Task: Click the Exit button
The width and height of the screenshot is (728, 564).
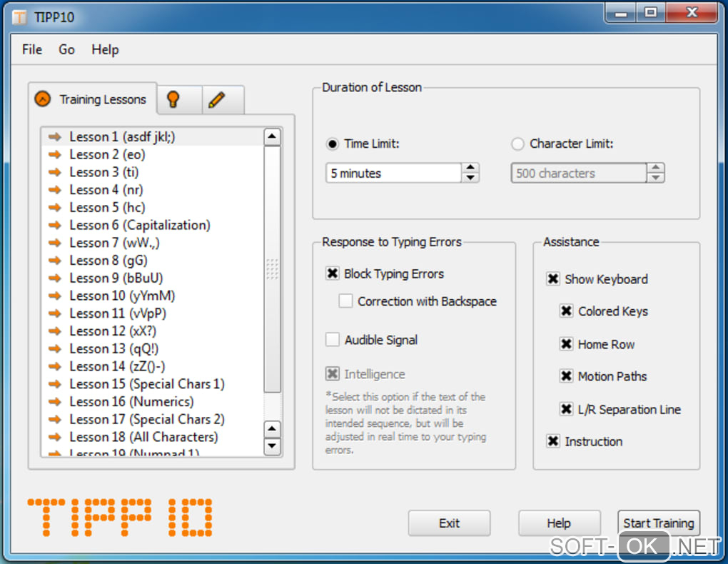Action: click(x=449, y=523)
